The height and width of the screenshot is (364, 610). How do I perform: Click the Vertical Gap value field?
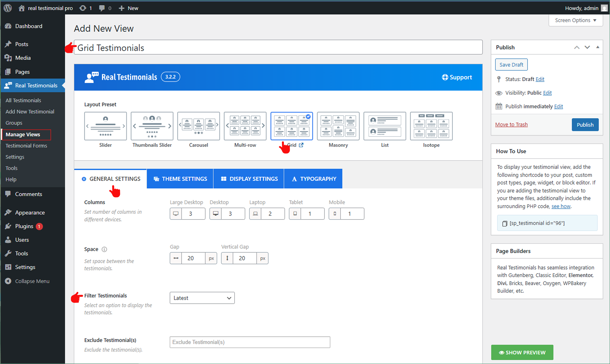point(245,258)
